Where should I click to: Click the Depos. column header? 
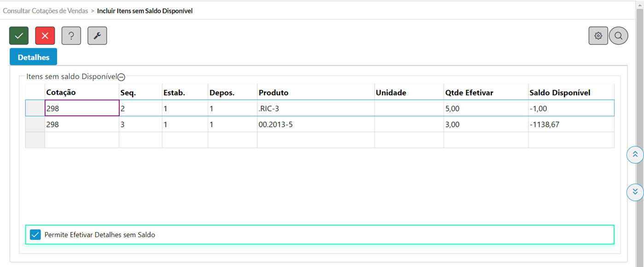pyautogui.click(x=232, y=92)
